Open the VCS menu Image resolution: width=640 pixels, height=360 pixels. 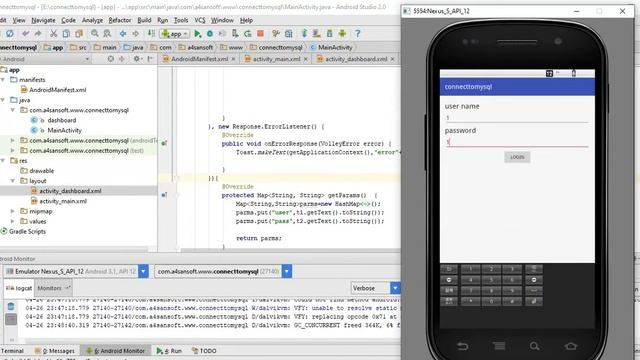click(200, 20)
